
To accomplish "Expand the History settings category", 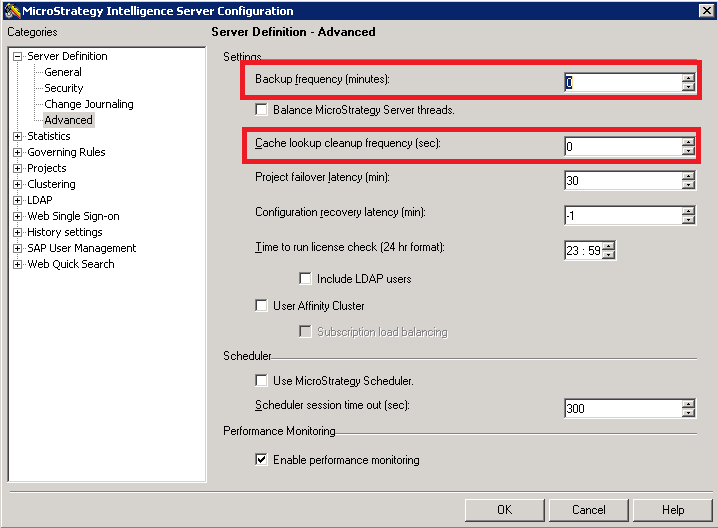I will pos(17,233).
